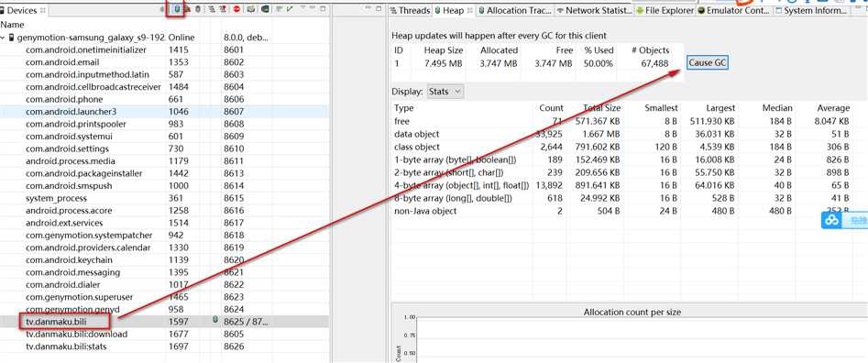Viewport: 868px width, 363px height.
Task: Click the green Systrace capture icon
Action: pyautogui.click(x=279, y=9)
